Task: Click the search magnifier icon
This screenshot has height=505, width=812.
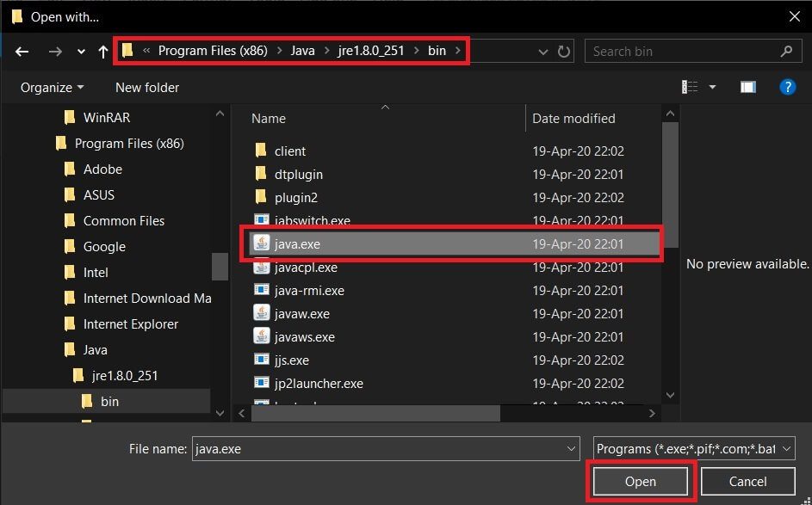Action: (786, 52)
